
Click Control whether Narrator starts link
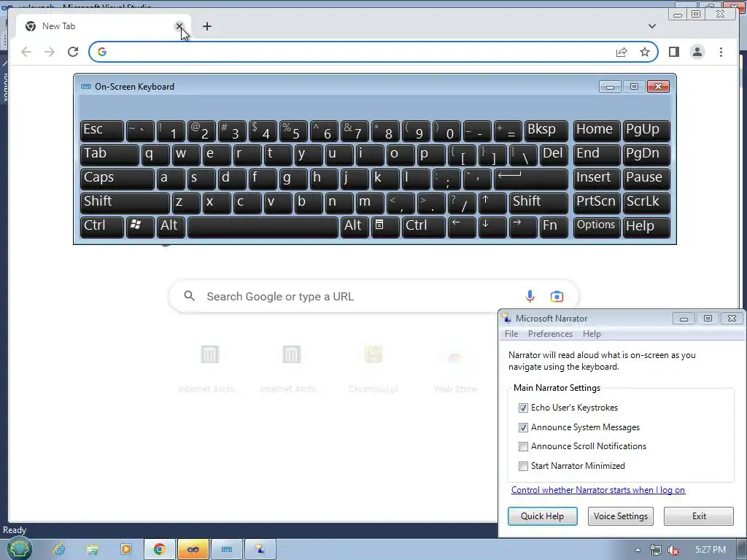598,489
